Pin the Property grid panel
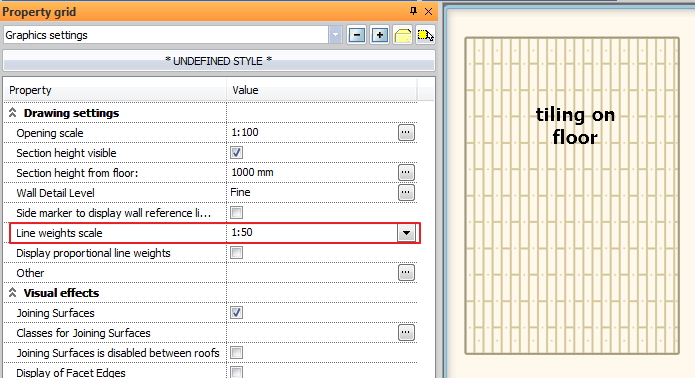The height and width of the screenshot is (378, 695). (413, 11)
